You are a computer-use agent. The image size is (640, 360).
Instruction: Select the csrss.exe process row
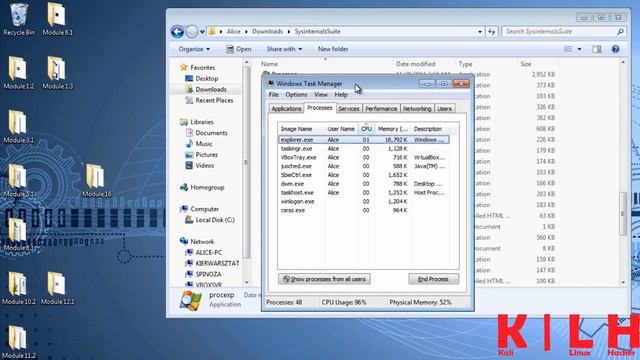pyautogui.click(x=364, y=210)
